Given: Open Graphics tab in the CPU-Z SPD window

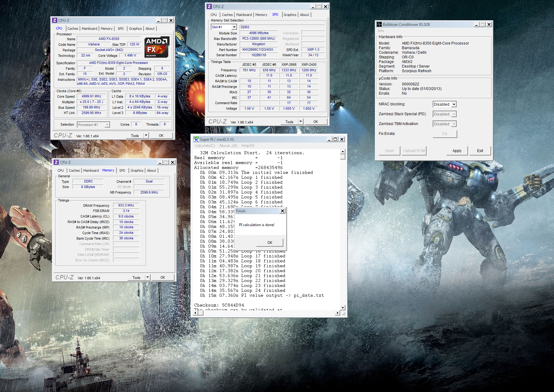Looking at the screenshot, I should click(x=290, y=15).
